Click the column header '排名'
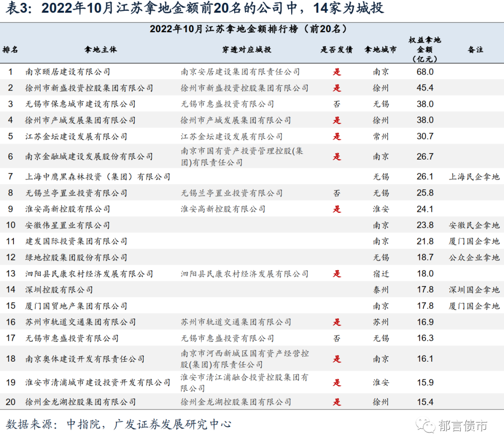Image resolution: width=504 pixels, height=448 pixels. [x=10, y=49]
